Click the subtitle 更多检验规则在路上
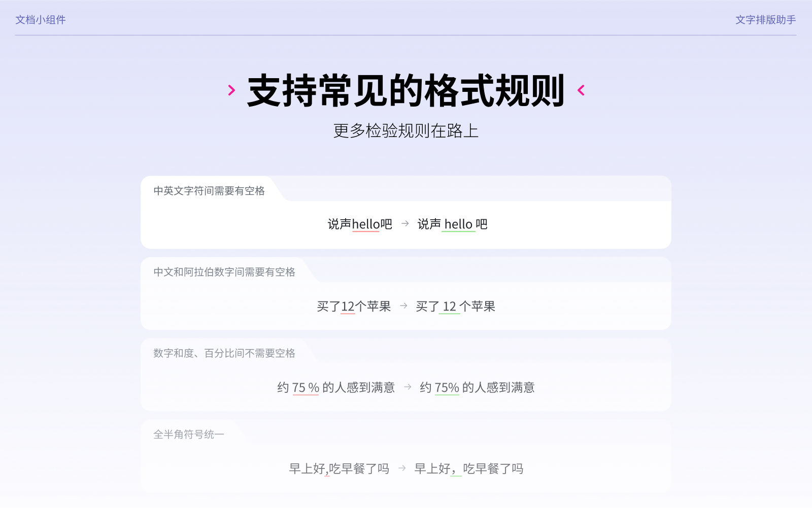The width and height of the screenshot is (812, 508). [x=406, y=131]
